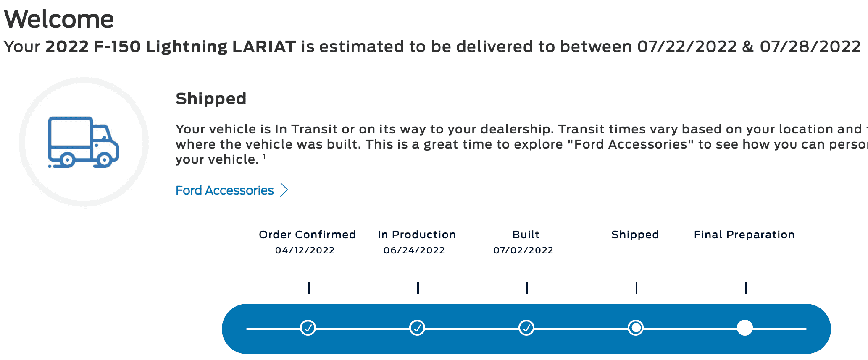Click the In Production checkmark circle
Image resolution: width=868 pixels, height=360 pixels.
(x=417, y=328)
